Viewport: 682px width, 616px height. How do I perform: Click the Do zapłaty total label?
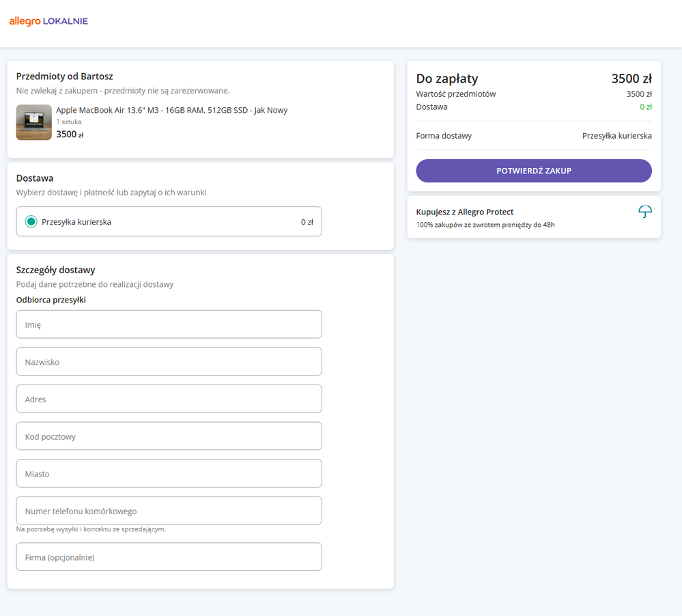click(x=447, y=79)
